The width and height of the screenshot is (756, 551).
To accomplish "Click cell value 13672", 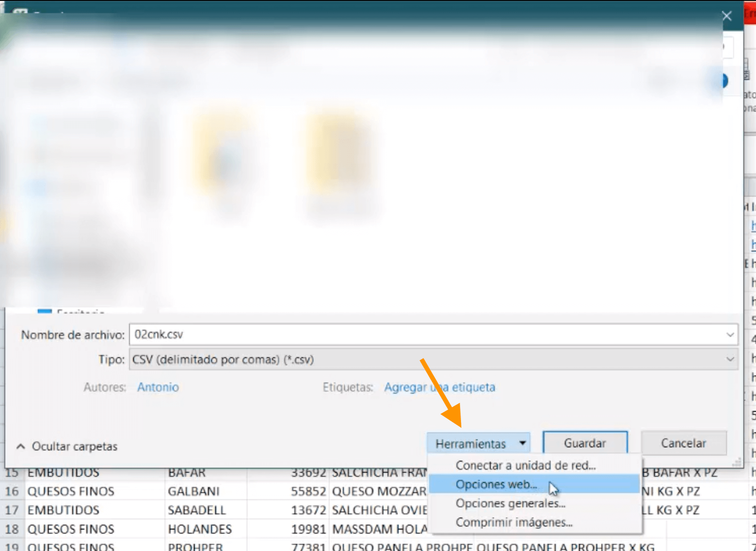I will (x=288, y=510).
